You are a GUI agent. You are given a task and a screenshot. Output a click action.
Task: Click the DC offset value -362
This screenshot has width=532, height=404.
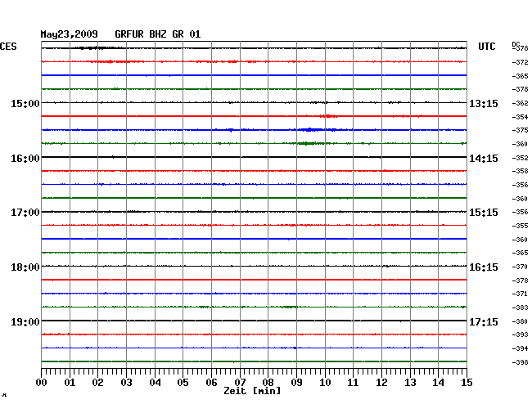pyautogui.click(x=520, y=103)
